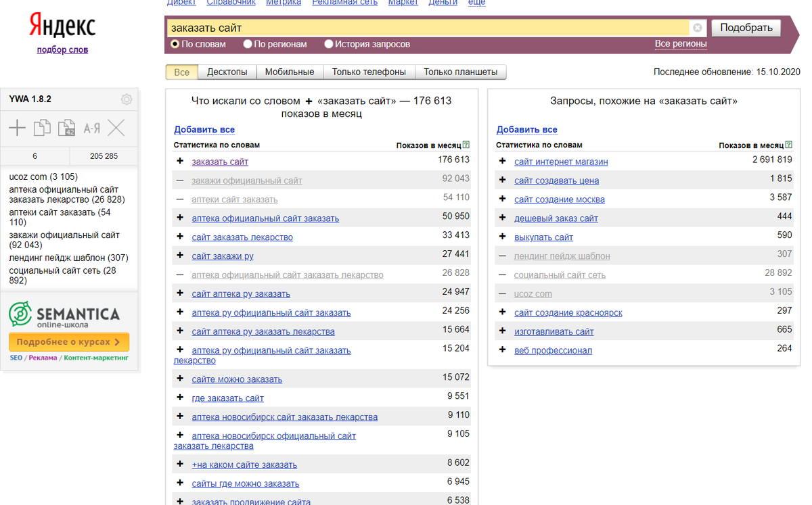Add 'сайт аптека ру заказать' with plus
This screenshot has height=505, width=812.
tap(180, 293)
